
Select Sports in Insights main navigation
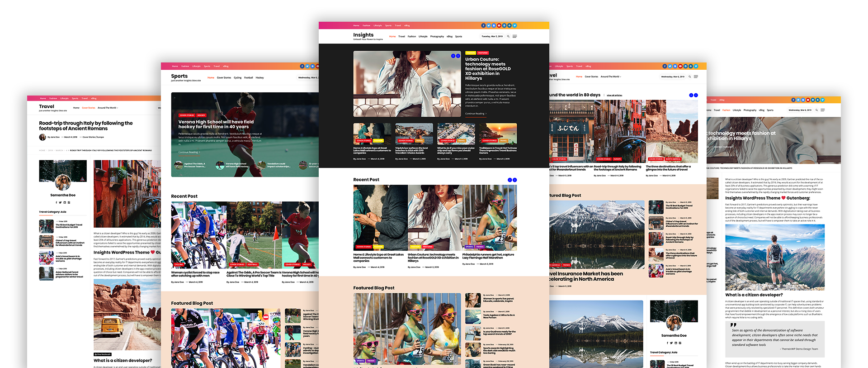coord(459,36)
